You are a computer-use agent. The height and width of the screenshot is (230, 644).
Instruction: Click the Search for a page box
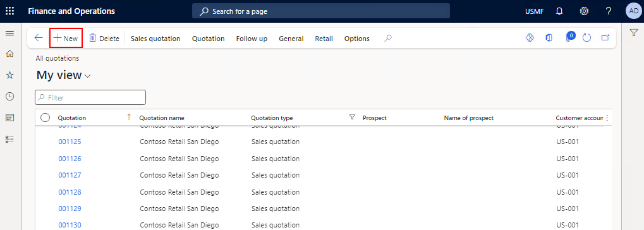[x=321, y=11]
